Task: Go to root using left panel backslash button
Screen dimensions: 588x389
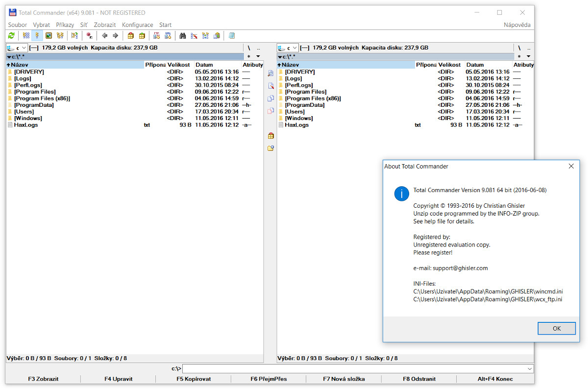Action: tap(248, 48)
